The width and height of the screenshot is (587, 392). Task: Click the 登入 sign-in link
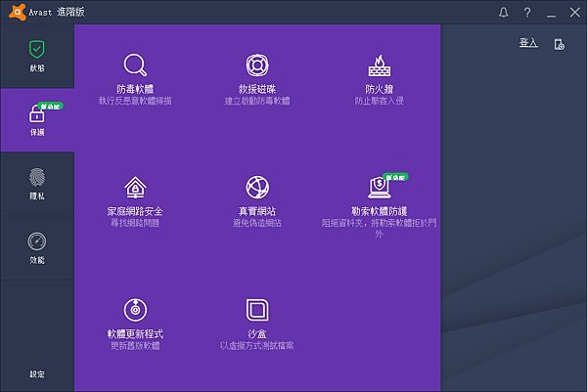point(528,43)
